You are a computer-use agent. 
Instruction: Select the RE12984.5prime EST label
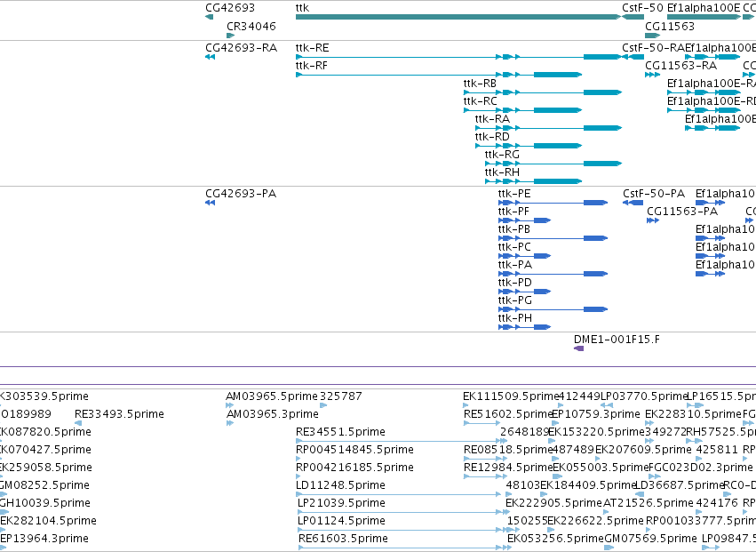508,468
